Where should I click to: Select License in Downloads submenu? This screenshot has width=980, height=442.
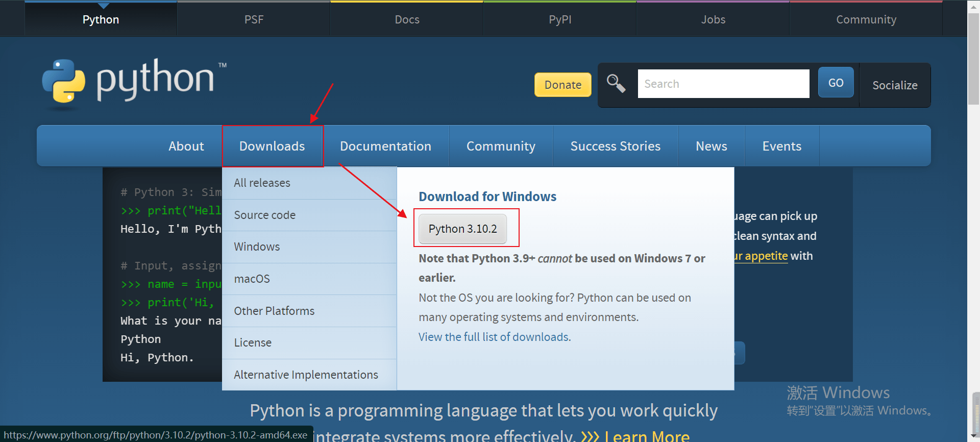click(309, 342)
